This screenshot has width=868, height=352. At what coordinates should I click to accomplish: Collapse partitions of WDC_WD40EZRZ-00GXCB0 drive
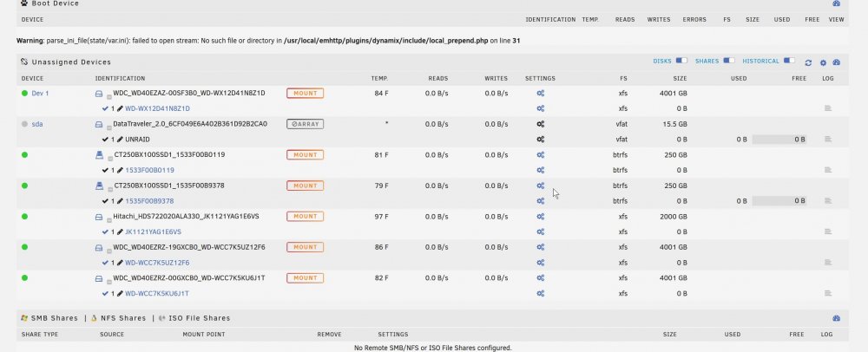109,281
